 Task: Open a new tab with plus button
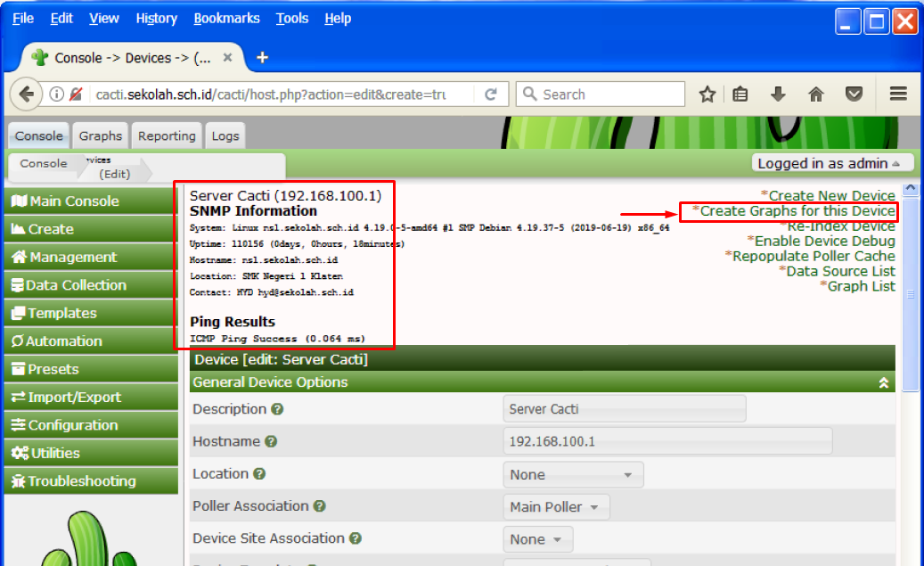click(x=262, y=57)
